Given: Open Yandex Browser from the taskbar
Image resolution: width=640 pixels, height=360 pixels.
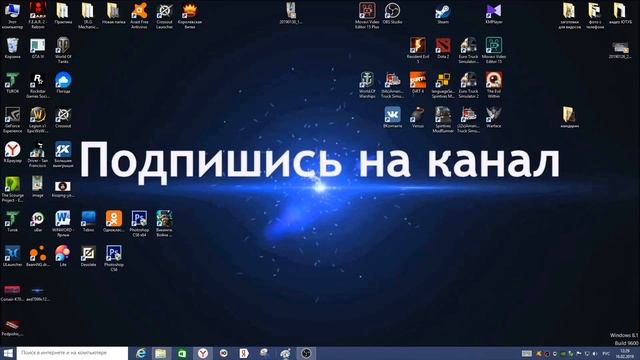Looking at the screenshot, I should (x=203, y=353).
